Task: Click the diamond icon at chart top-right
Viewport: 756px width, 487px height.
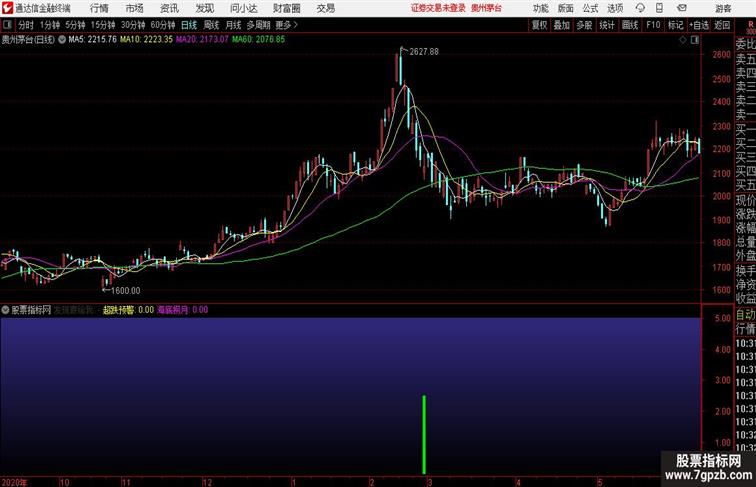Action: point(683,40)
